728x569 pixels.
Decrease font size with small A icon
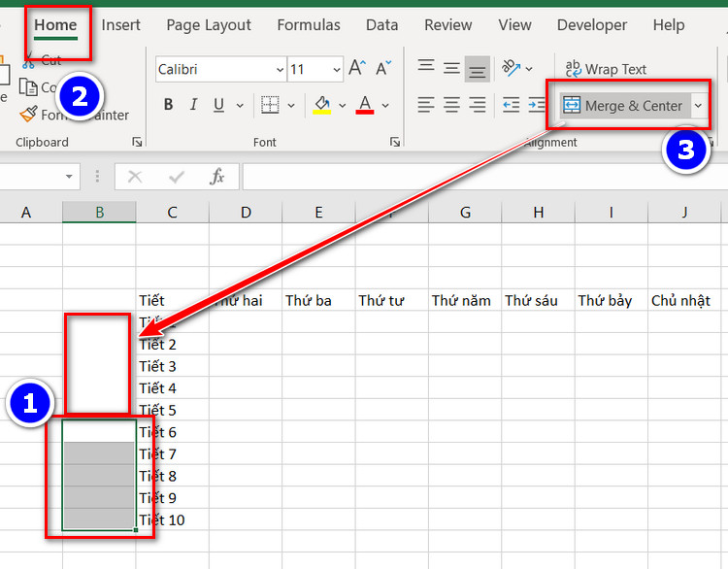tap(383, 68)
